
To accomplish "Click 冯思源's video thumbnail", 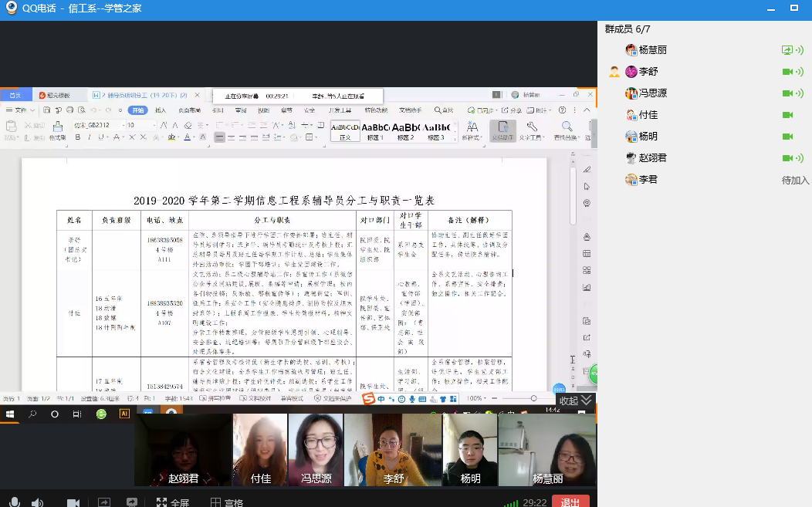I will point(316,450).
